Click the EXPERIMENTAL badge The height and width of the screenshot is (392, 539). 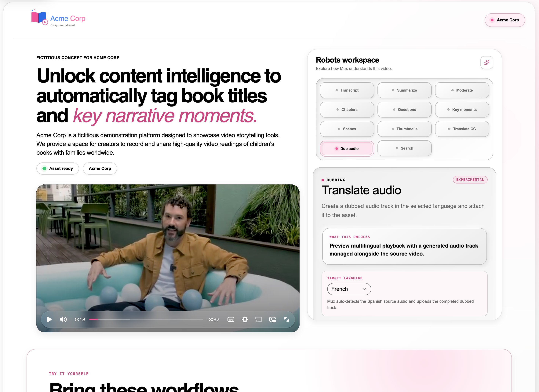coord(470,180)
